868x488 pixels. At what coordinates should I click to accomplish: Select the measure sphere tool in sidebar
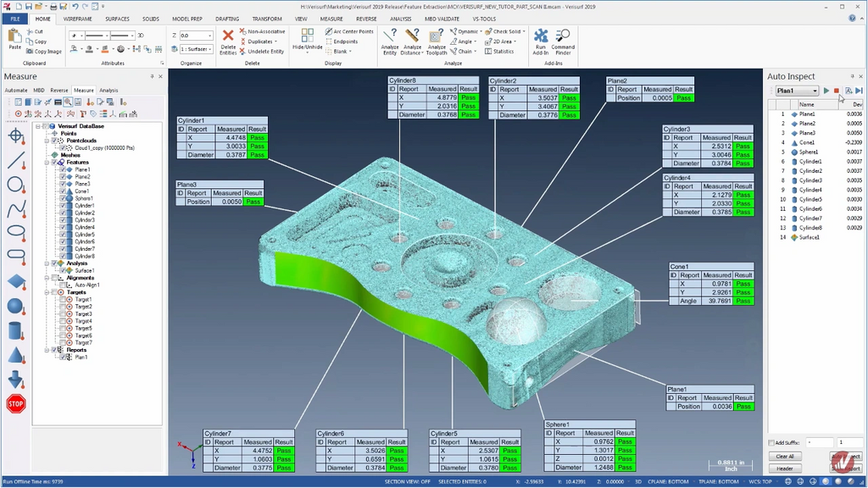coord(16,306)
